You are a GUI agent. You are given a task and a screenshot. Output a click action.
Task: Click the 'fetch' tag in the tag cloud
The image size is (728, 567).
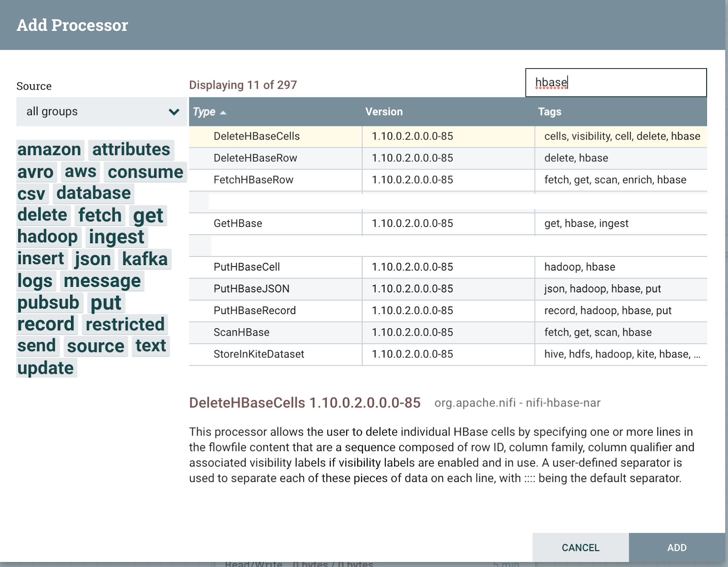(100, 215)
